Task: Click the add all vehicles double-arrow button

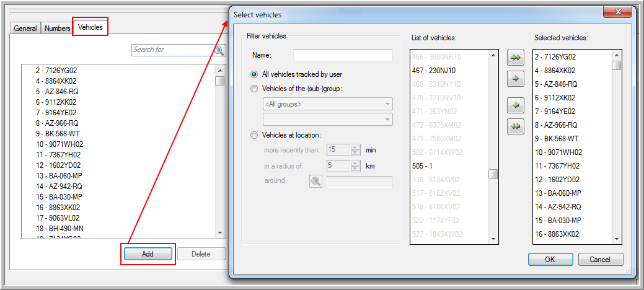Action: 515,57
